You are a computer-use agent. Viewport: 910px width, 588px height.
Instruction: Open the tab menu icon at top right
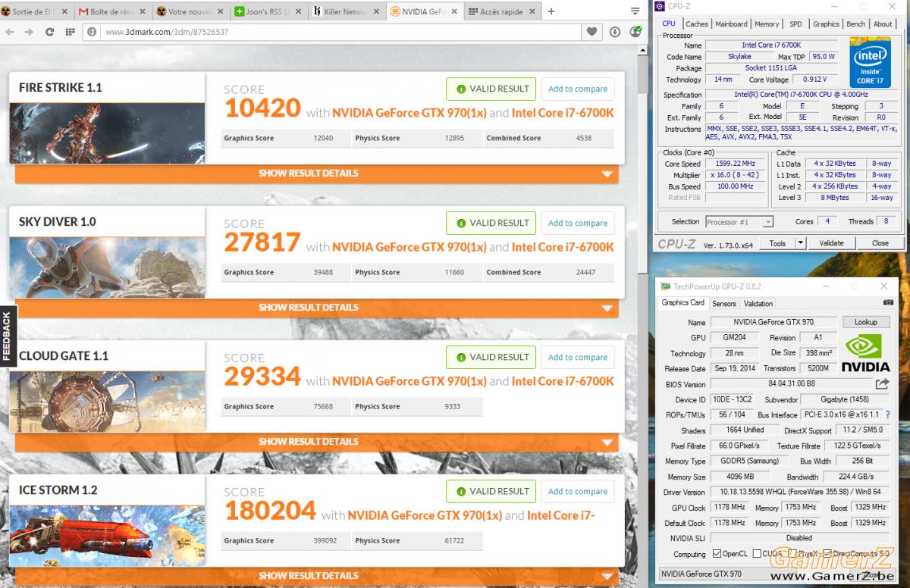pos(635,11)
